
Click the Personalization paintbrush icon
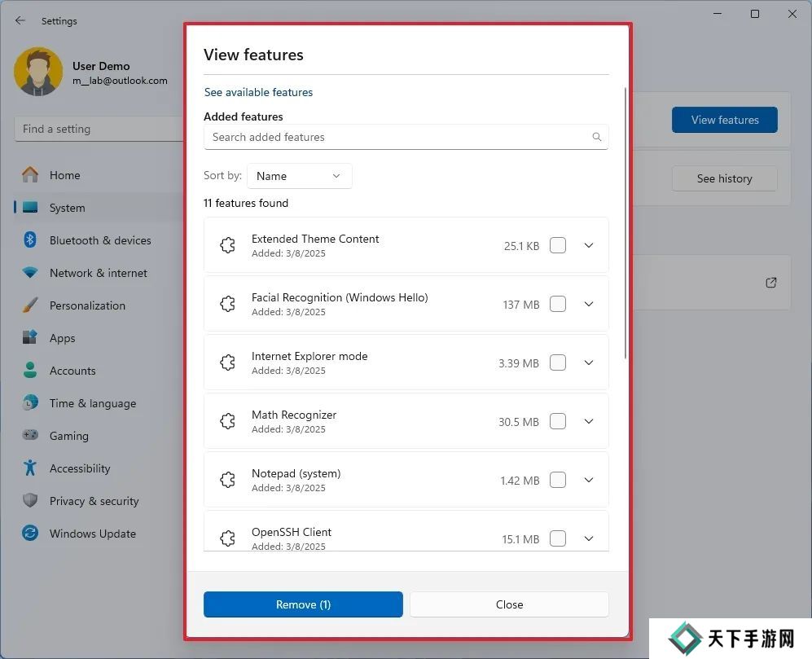click(30, 305)
